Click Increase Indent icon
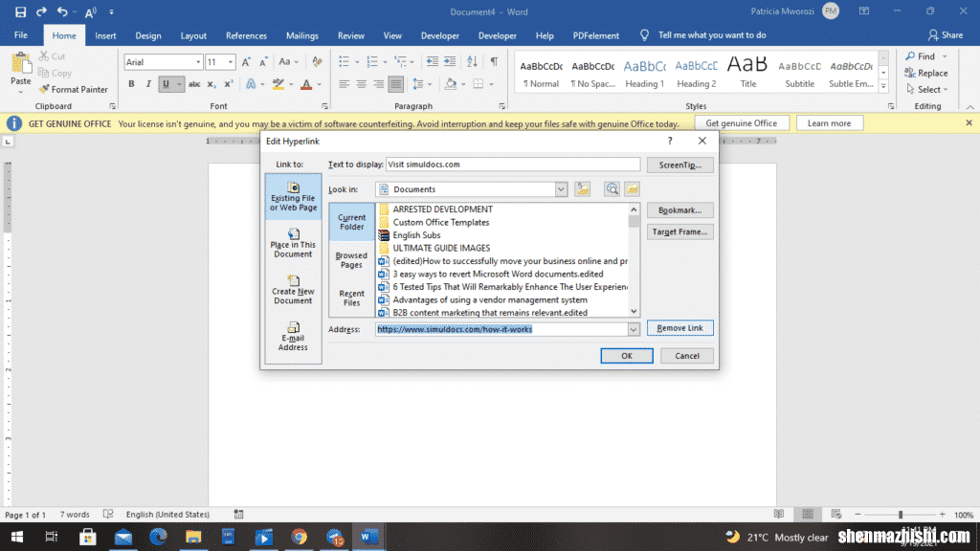The height and width of the screenshot is (551, 980). [450, 61]
